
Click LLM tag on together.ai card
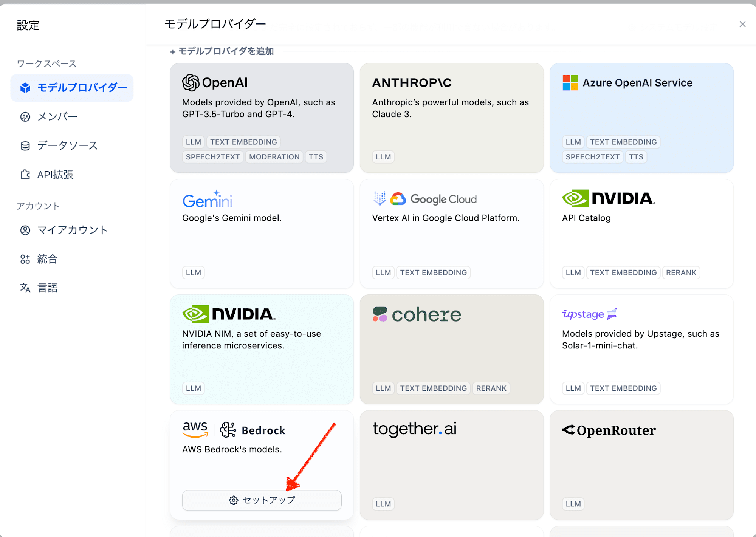click(383, 504)
